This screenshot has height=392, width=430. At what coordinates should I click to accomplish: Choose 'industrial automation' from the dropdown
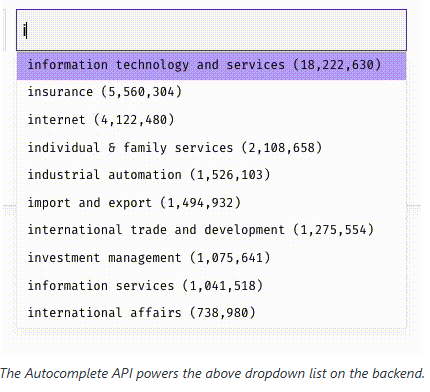(x=211, y=175)
